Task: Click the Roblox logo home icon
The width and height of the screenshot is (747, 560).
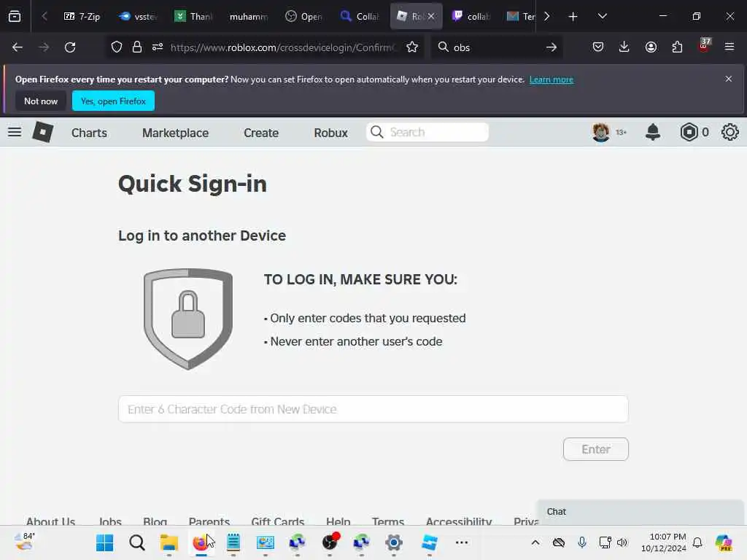Action: tap(43, 132)
